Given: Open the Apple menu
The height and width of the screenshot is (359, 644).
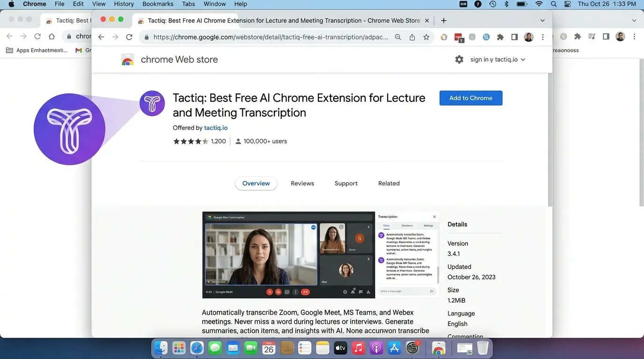Looking at the screenshot, I should [12, 4].
